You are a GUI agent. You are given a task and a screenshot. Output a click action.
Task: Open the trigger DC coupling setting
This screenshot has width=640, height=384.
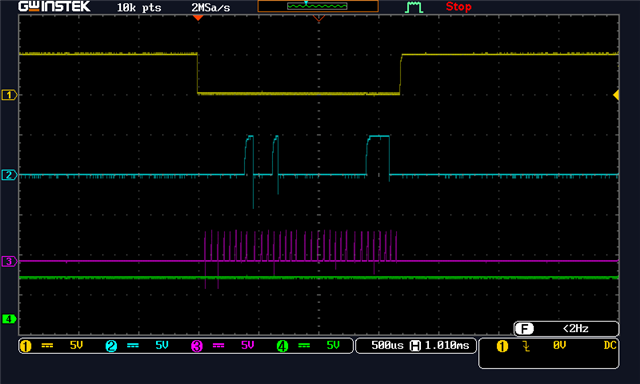tap(610, 346)
